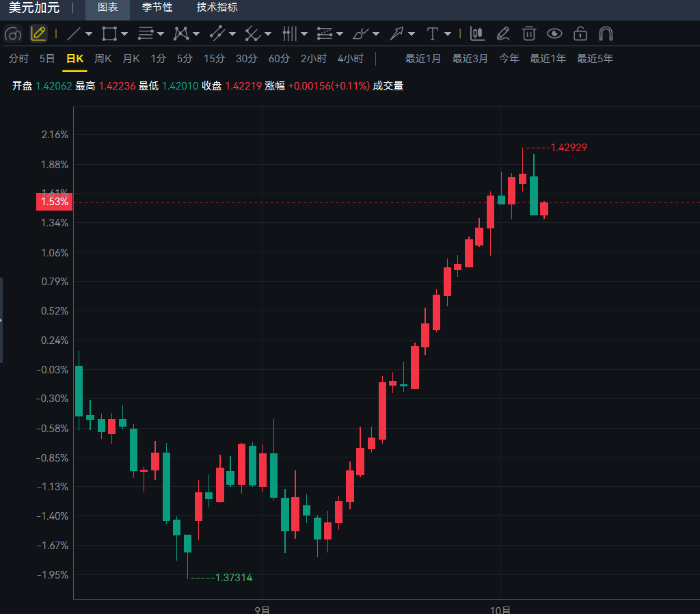The width and height of the screenshot is (700, 614).
Task: Expand the Fibonacci tool dropdown arrow
Action: (x=340, y=34)
